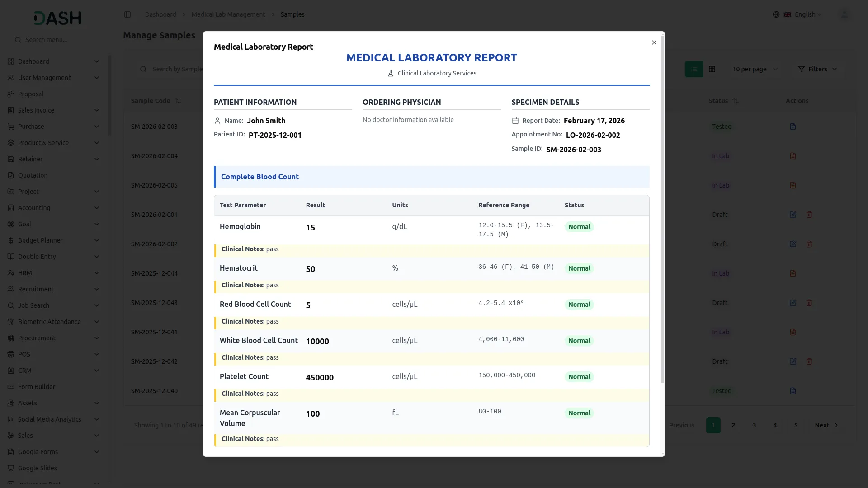Delete the SM-2025-12-043 sample

809,303
